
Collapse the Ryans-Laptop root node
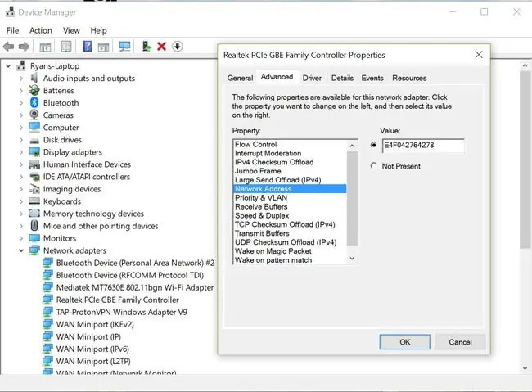(x=8, y=65)
